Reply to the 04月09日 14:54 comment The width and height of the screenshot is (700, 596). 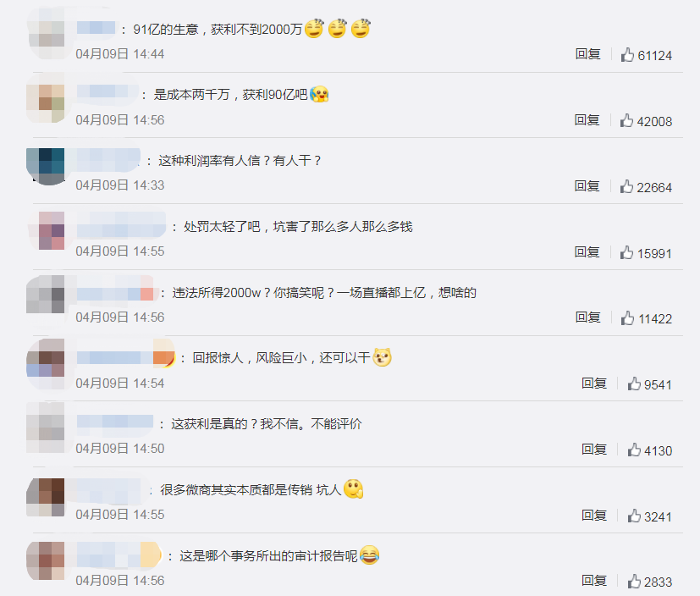coord(593,384)
